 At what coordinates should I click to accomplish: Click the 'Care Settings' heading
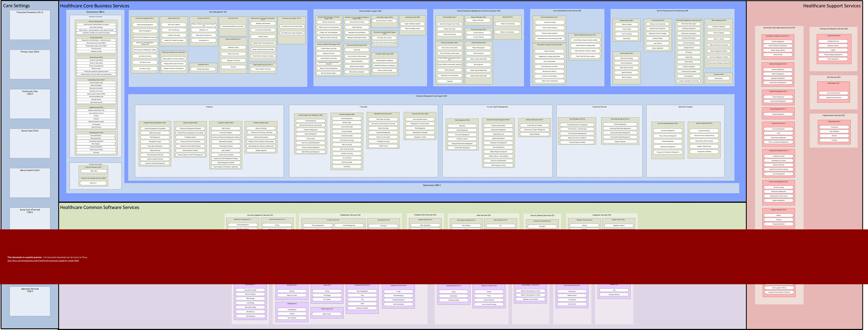tap(17, 6)
